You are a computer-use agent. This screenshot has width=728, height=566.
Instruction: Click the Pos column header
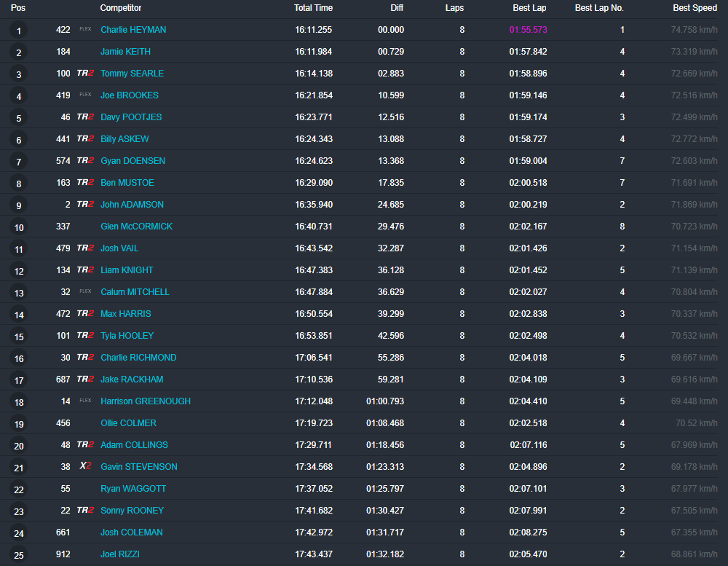17,8
